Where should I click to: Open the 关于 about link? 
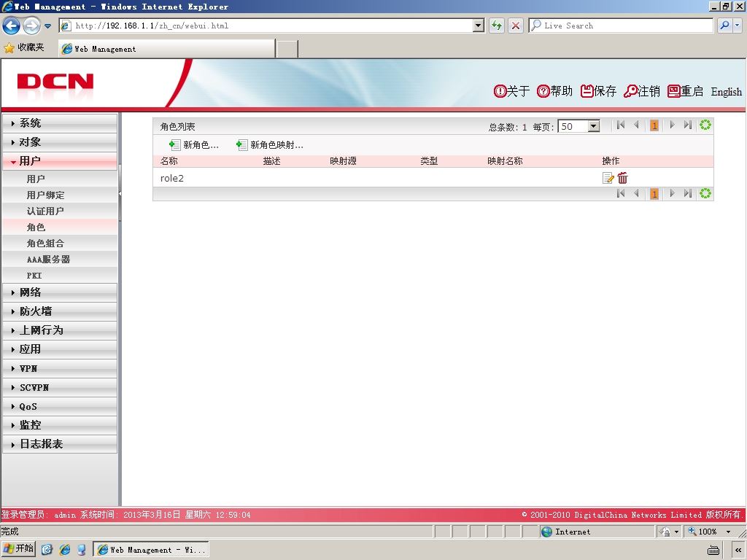(511, 91)
